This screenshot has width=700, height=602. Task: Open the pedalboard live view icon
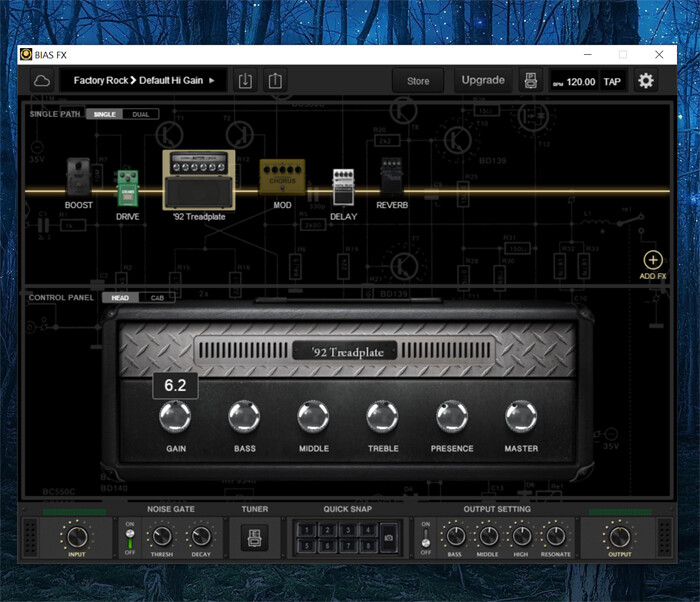[531, 81]
